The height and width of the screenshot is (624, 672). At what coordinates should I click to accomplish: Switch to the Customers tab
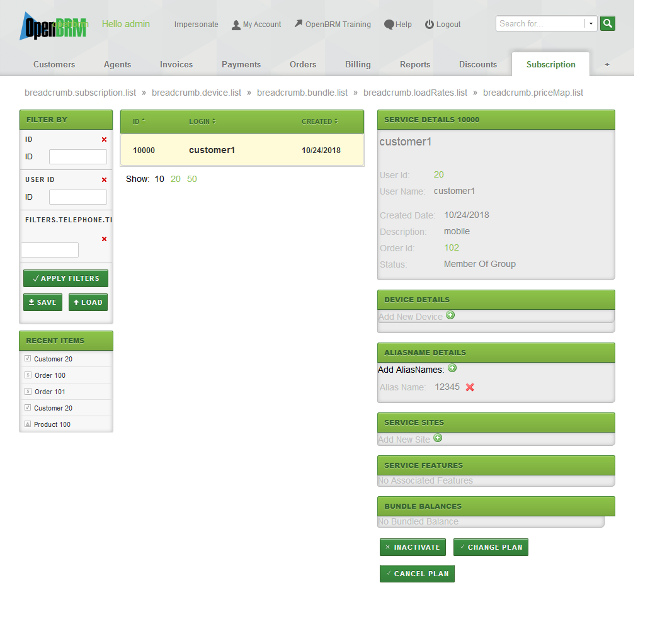click(54, 64)
